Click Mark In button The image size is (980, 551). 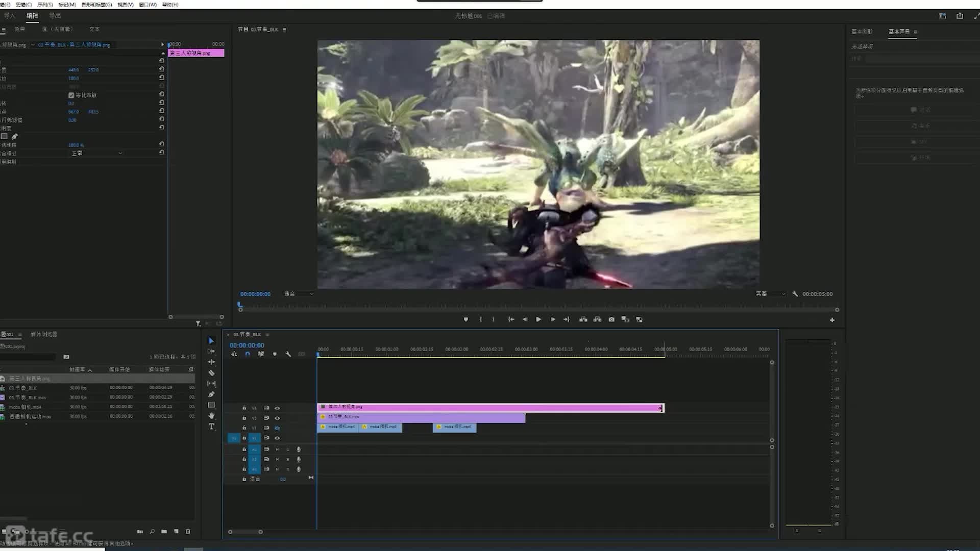point(480,319)
